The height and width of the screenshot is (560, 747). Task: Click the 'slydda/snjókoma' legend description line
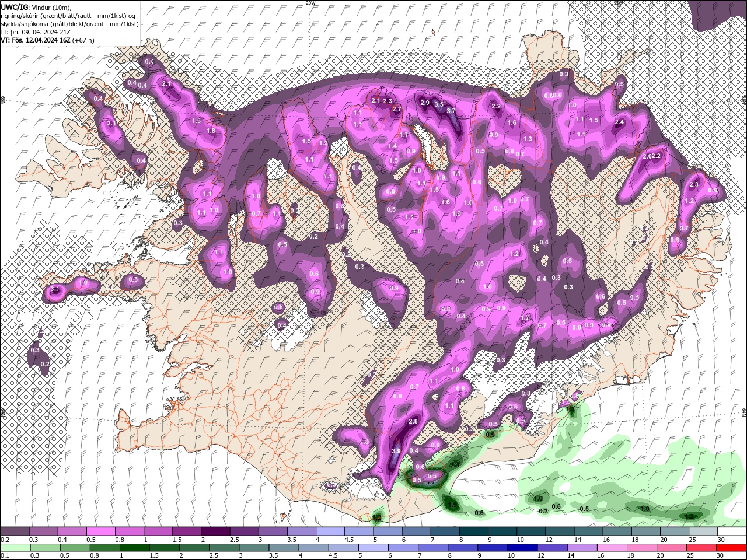(69, 24)
